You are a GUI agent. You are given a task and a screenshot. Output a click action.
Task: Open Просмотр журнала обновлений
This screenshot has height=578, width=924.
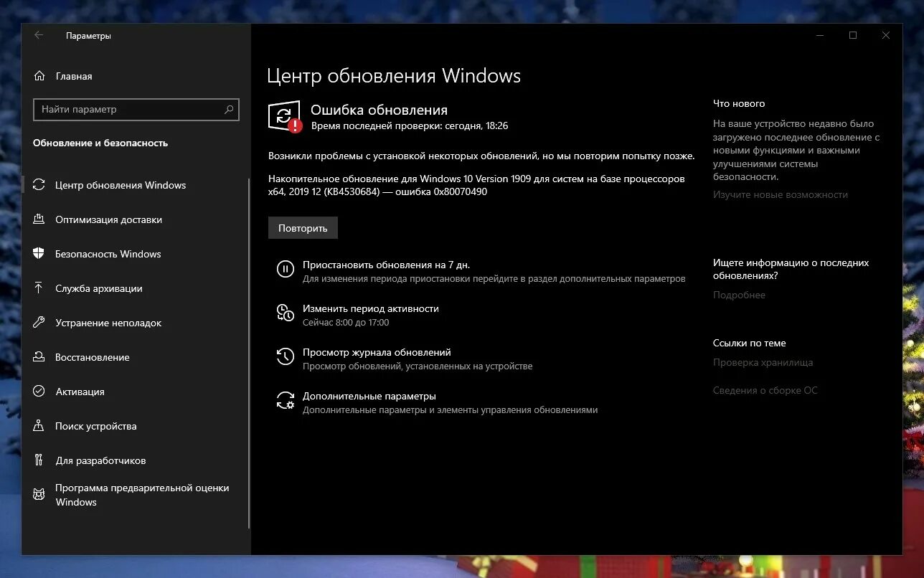[x=377, y=352]
